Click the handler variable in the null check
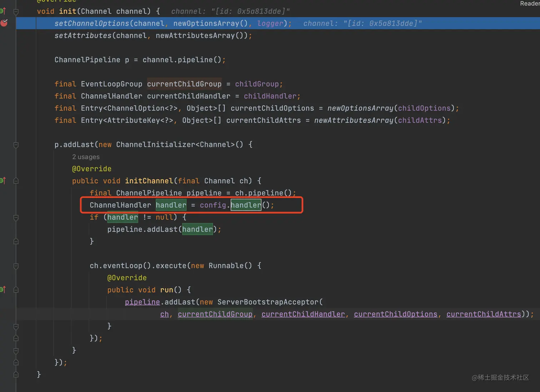540x392 pixels. tap(122, 217)
